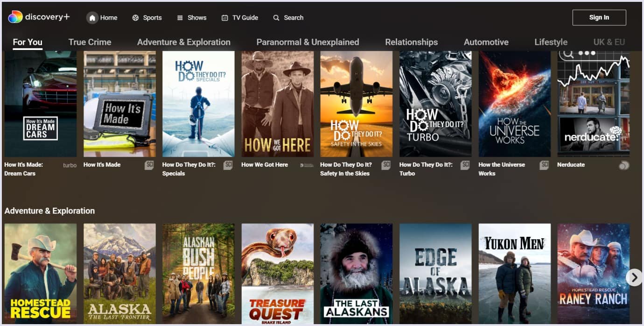Image resolution: width=644 pixels, height=326 pixels.
Task: Select How Do They Do It Turbo poster
Action: [435, 104]
